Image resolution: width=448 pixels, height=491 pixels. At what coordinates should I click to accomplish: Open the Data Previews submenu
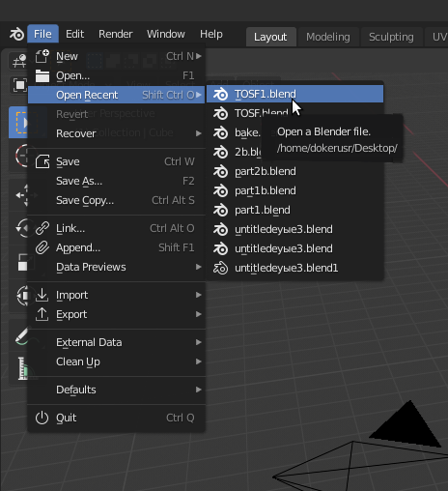(117, 267)
